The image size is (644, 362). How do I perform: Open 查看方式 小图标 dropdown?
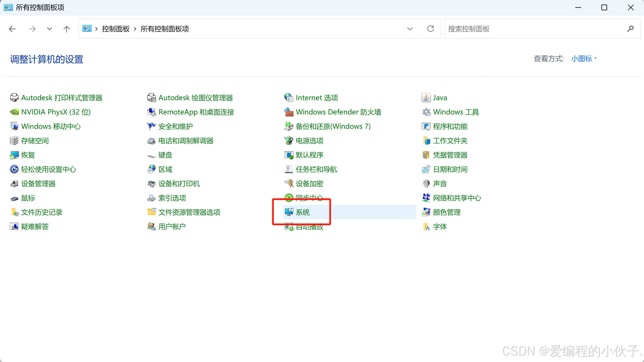[584, 59]
